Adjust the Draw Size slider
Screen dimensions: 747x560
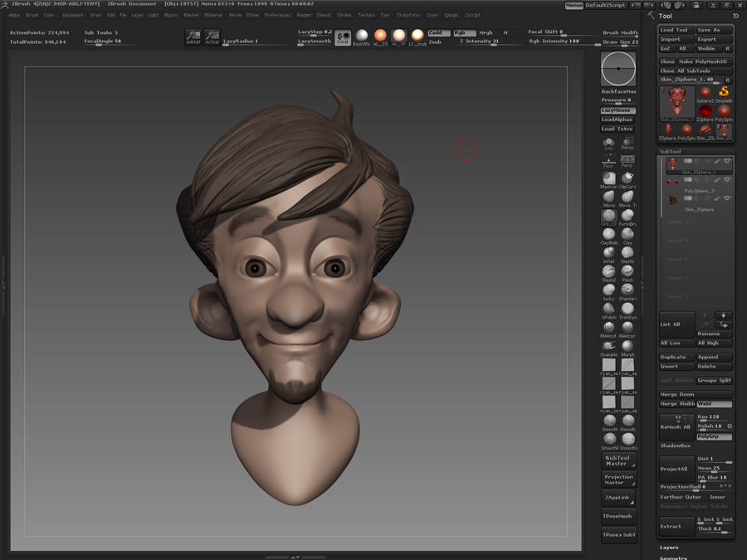[x=620, y=42]
